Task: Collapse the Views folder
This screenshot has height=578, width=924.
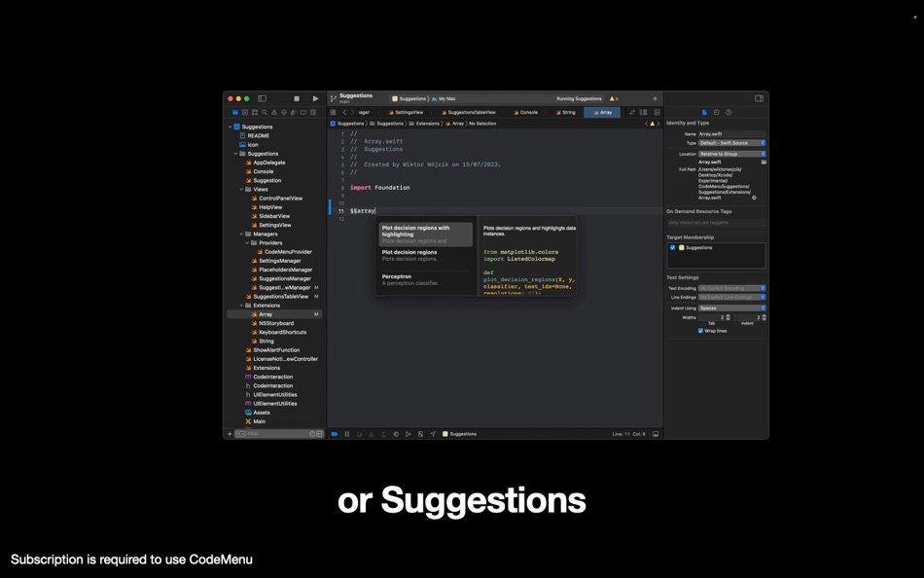Action: [241, 190]
